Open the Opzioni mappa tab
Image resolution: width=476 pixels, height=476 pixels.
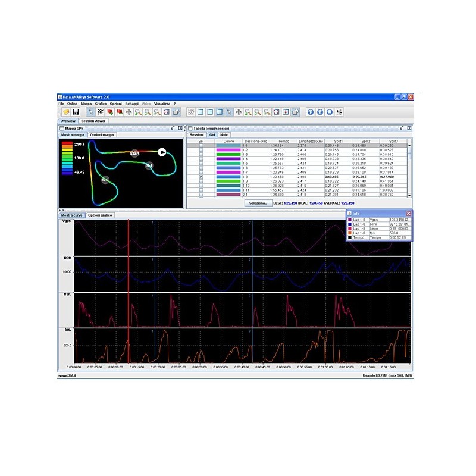click(102, 135)
